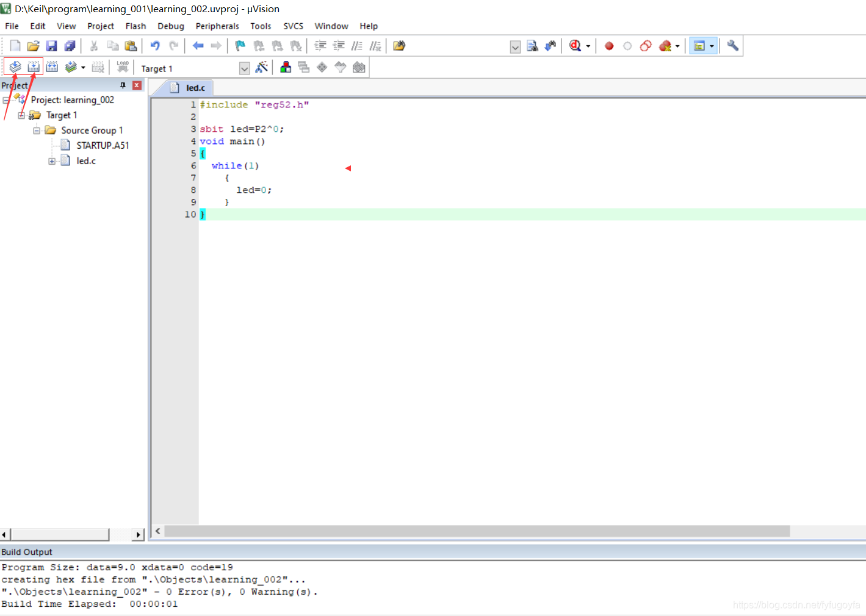Rebuild all target files icon
Screen dimensions: 866x616
pyautogui.click(x=52, y=67)
